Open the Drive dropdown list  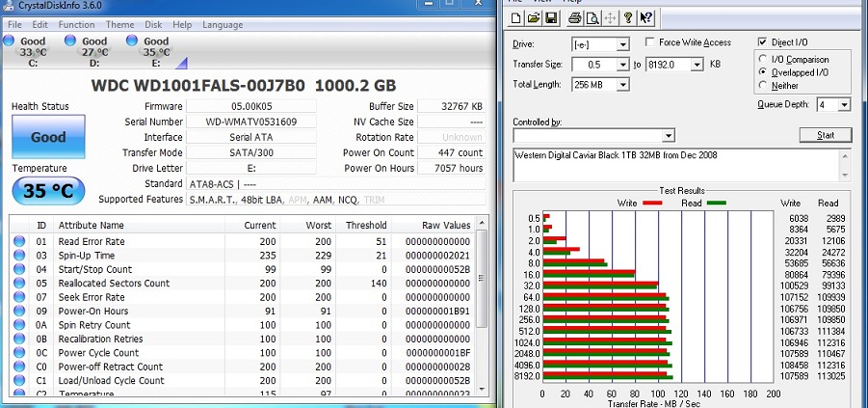pos(621,44)
